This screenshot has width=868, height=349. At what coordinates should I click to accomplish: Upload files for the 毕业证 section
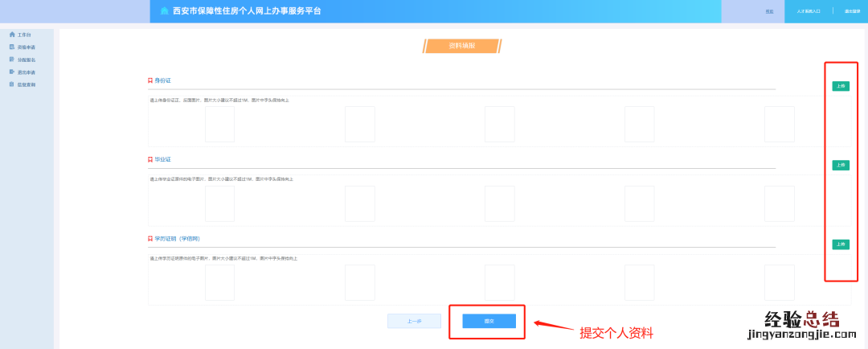click(841, 165)
